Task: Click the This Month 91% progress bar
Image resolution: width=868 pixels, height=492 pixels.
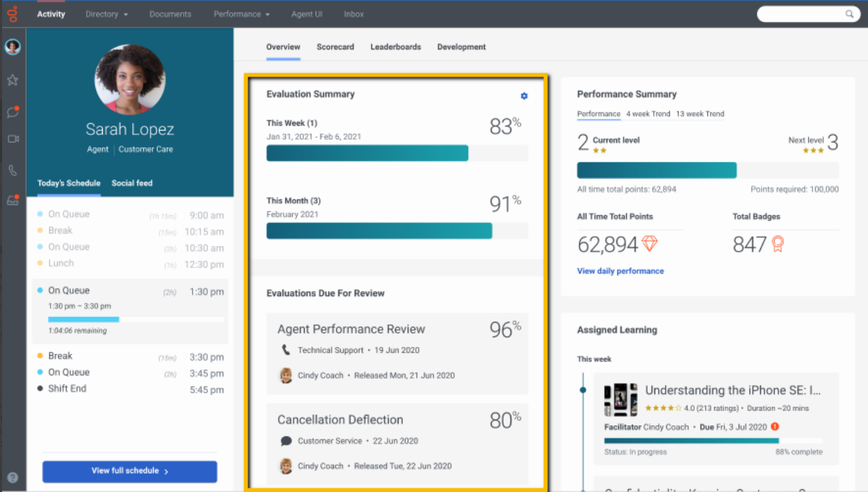Action: 397,231
